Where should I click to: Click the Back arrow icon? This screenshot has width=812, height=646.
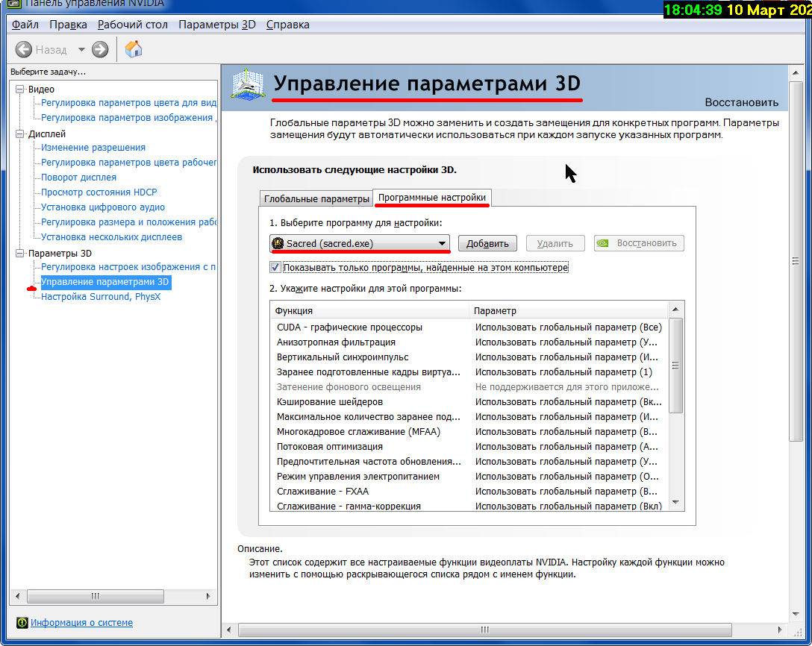click(23, 50)
